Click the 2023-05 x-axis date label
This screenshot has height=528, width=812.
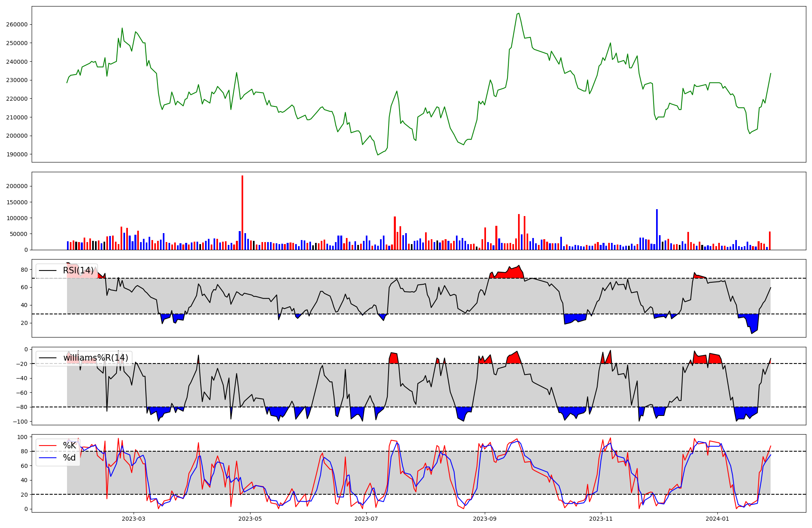250,519
